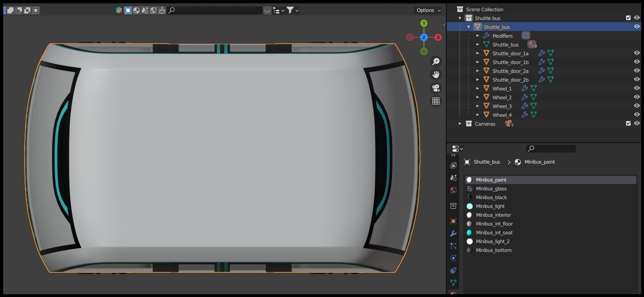Select the Minibus_interior material slot
644x297 pixels.
point(550,215)
